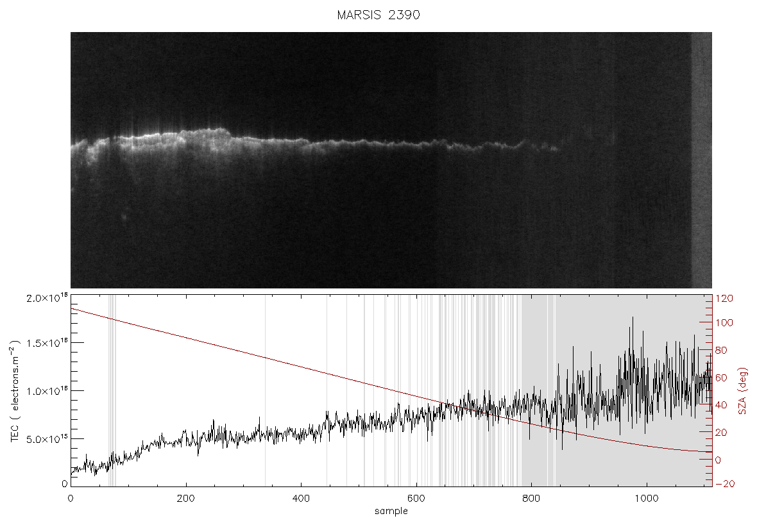Click the 0 tick label on sample axis
The width and height of the screenshot is (757, 532).
click(71, 499)
